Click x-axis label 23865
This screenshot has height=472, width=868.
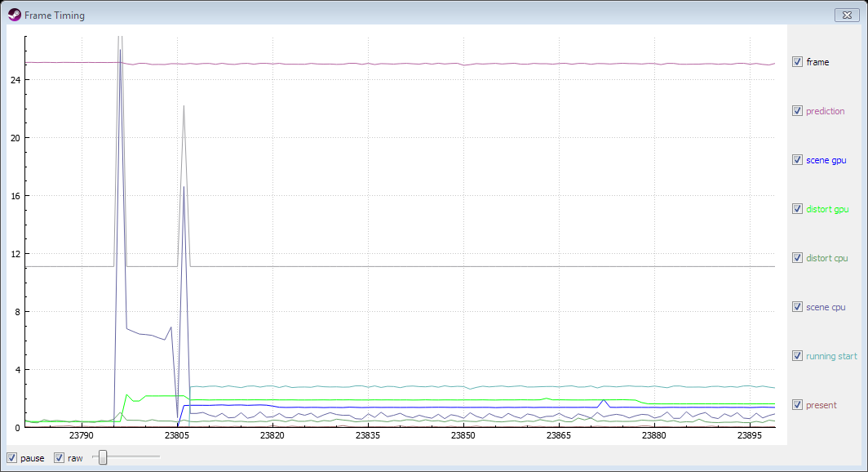559,435
